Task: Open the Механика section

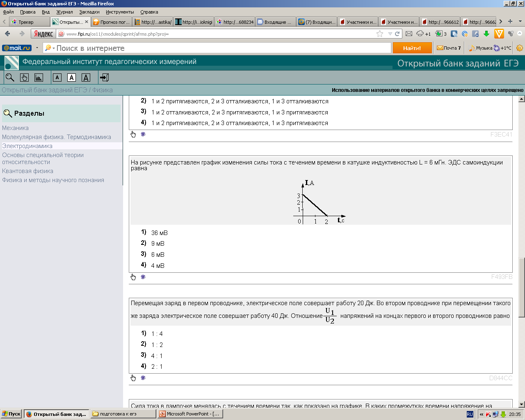Action: [15, 128]
